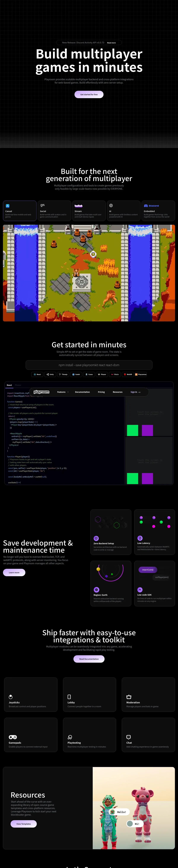Click the playroom logo in navbar
The width and height of the screenshot is (178, 868).
coord(42,392)
